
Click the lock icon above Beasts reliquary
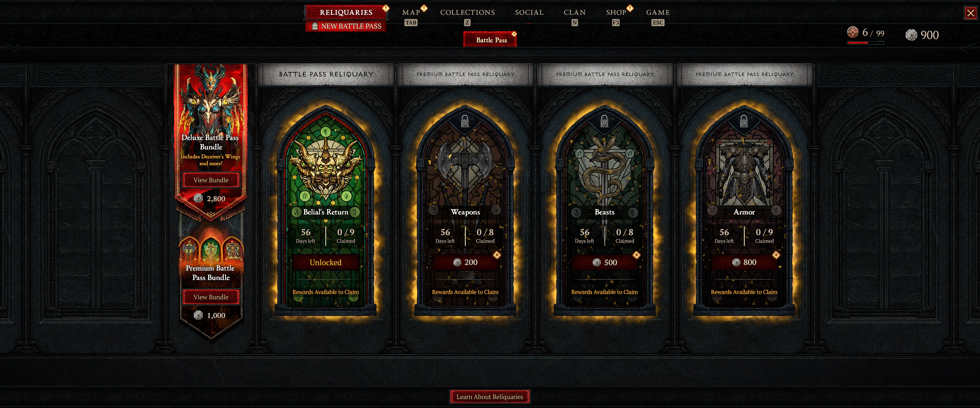pyautogui.click(x=604, y=121)
